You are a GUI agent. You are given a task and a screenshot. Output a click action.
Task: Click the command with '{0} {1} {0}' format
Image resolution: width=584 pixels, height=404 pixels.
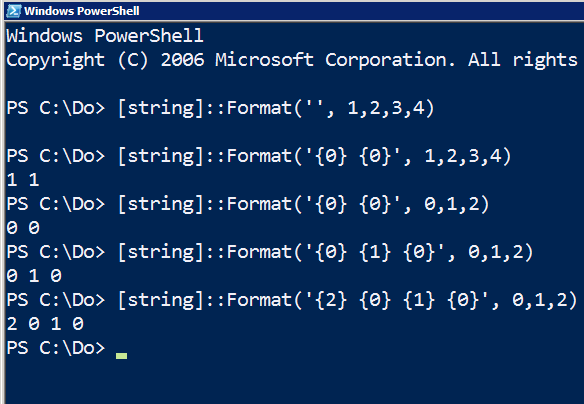click(x=270, y=252)
